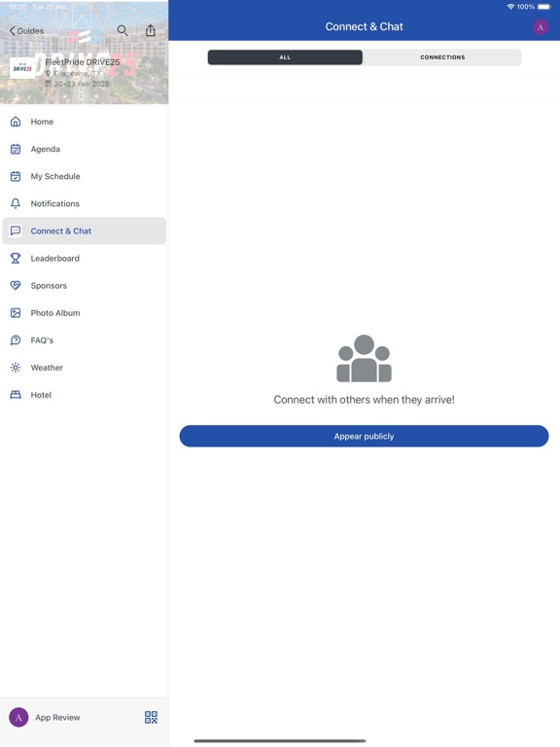The width and height of the screenshot is (560, 747).
Task: Click the App Review avatar at bottom
Action: pos(18,717)
